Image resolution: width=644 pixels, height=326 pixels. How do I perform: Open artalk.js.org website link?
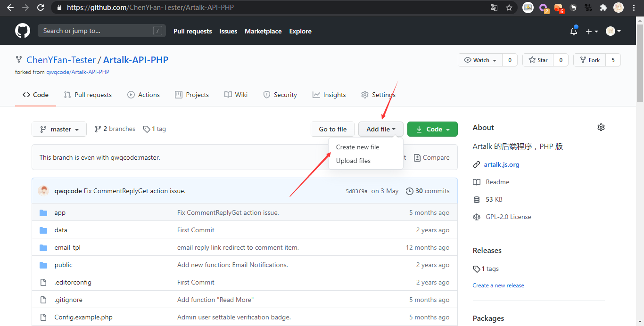[x=502, y=164]
